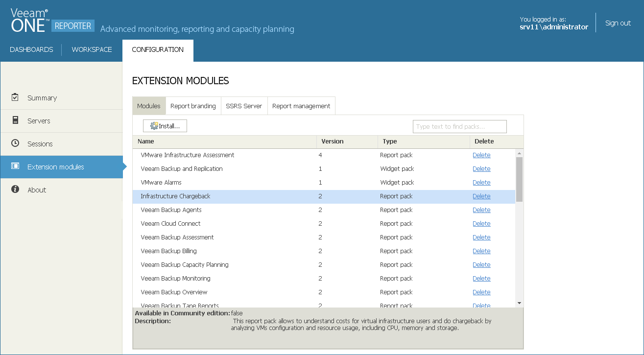The width and height of the screenshot is (644, 355).
Task: Delete Veeam Backup Overview pack
Action: (x=481, y=292)
